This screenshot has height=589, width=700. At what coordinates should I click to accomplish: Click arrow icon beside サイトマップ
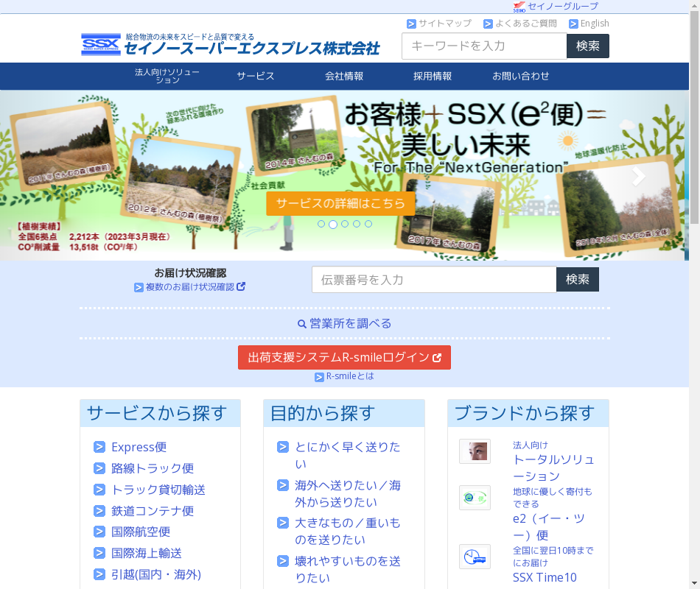[411, 24]
